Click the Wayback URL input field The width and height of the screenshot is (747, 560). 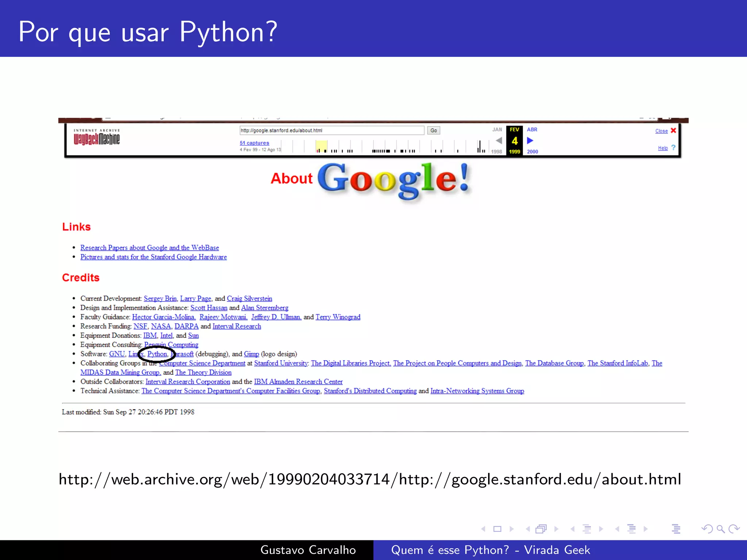[332, 131]
